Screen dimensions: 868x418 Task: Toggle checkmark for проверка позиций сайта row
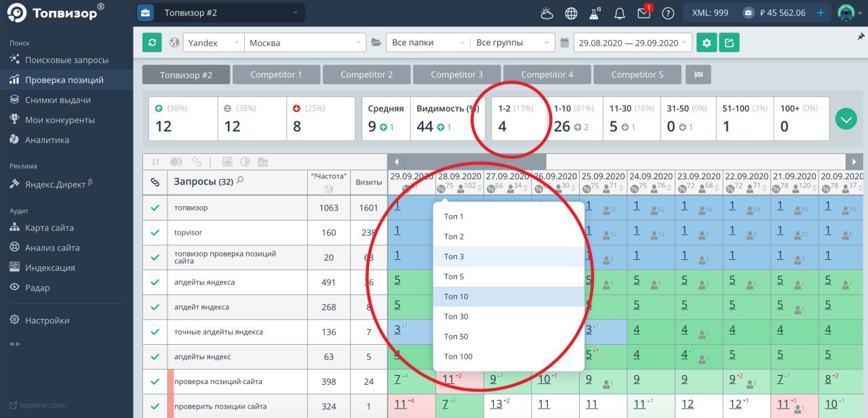pos(155,381)
